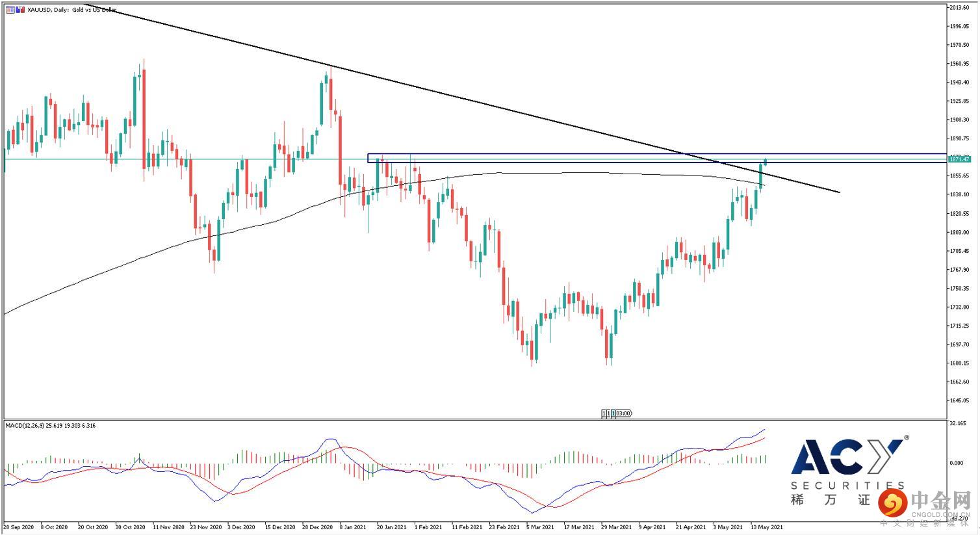Click the 1996.05 price level label

[x=960, y=26]
